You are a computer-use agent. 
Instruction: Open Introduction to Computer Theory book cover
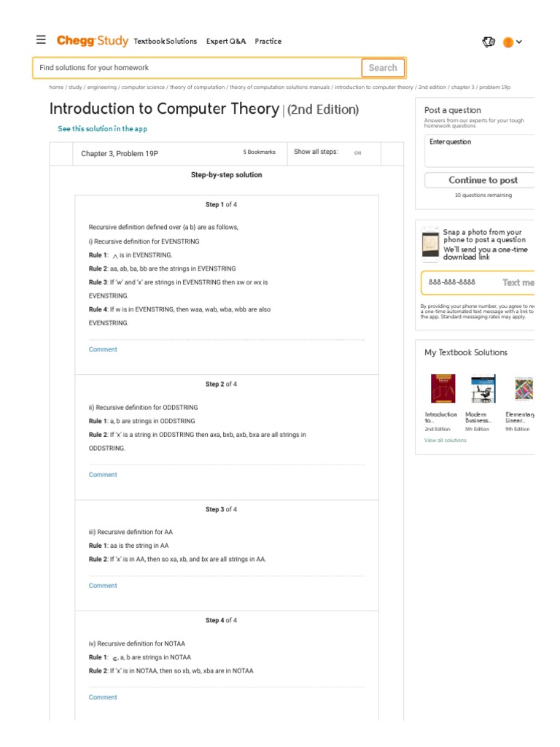(443, 389)
